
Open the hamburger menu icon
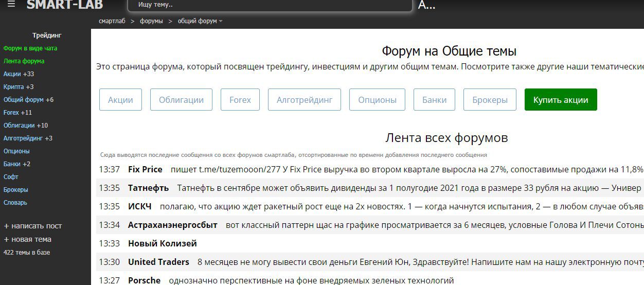tap(11, 4)
